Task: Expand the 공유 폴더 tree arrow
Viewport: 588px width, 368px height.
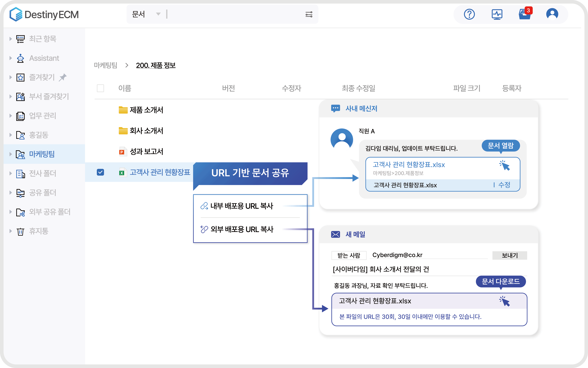Action: tap(10, 192)
